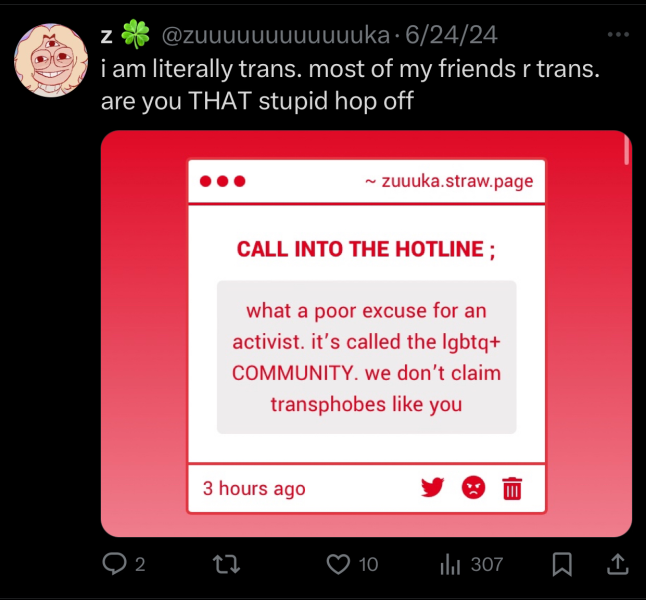
Task: View post analytics bar chart icon
Action: [x=450, y=564]
